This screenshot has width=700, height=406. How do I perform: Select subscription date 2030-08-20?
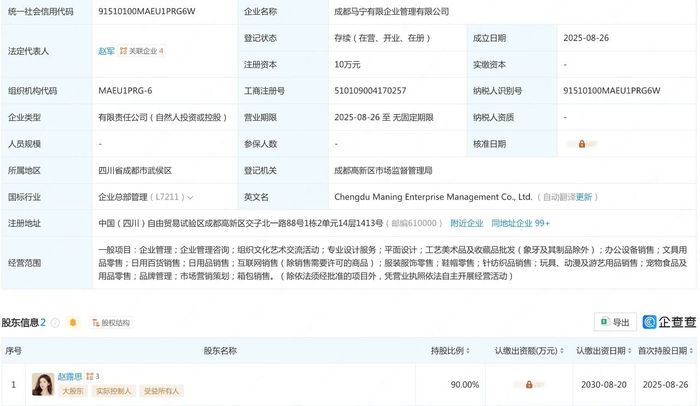click(604, 385)
